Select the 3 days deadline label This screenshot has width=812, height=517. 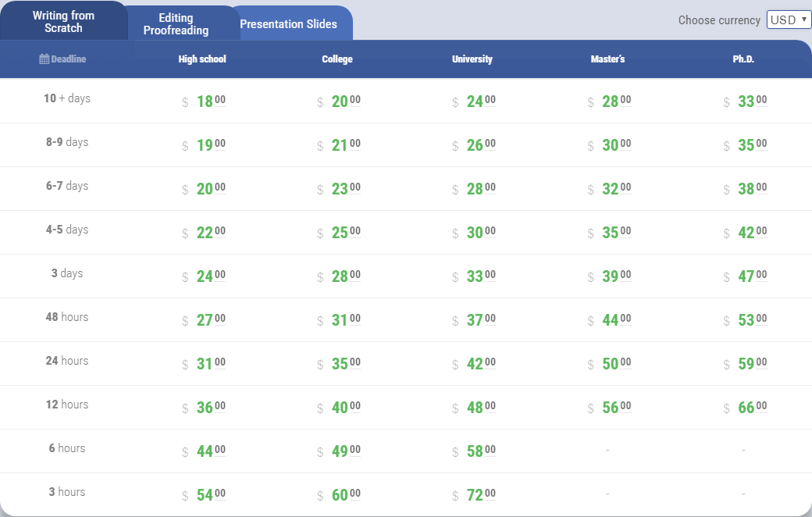(x=67, y=273)
